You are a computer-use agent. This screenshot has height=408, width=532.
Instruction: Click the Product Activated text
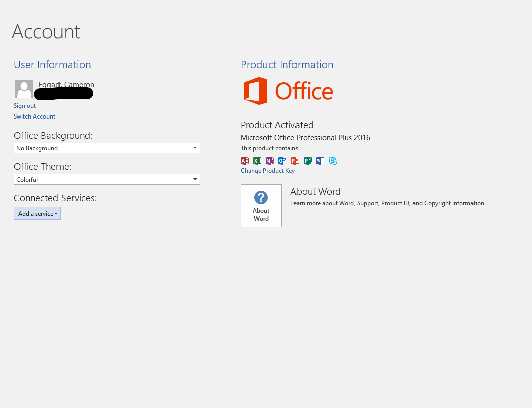pyautogui.click(x=277, y=125)
